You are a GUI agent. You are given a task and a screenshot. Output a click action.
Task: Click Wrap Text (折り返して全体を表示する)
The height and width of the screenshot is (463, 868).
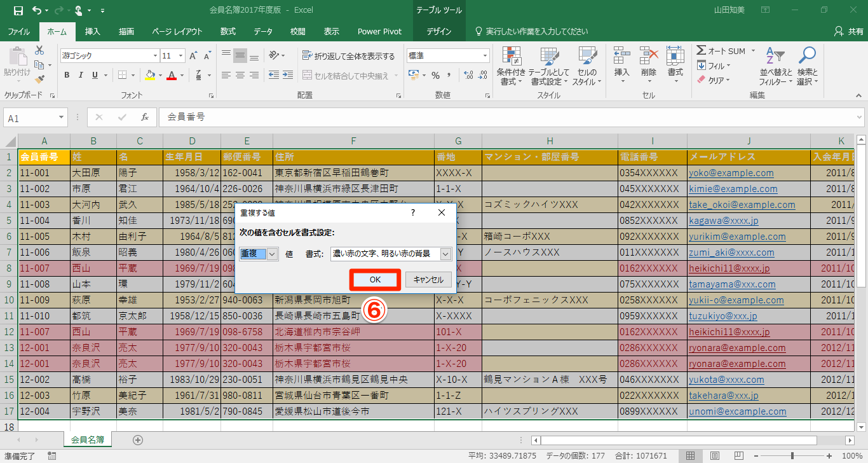click(348, 56)
